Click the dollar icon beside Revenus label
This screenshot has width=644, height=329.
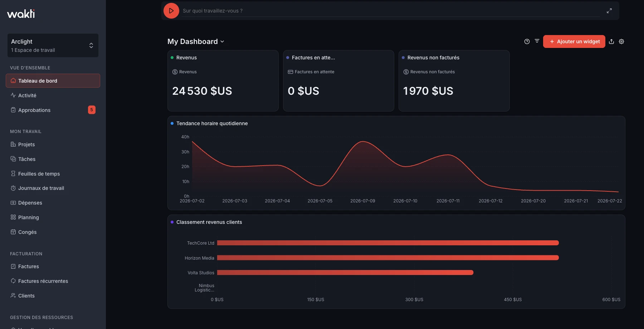[x=175, y=72]
